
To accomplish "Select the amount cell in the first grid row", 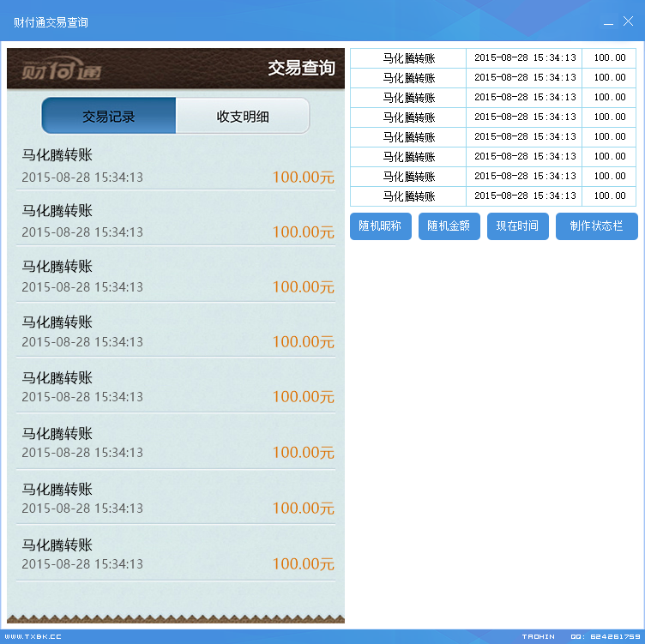I will [609, 58].
